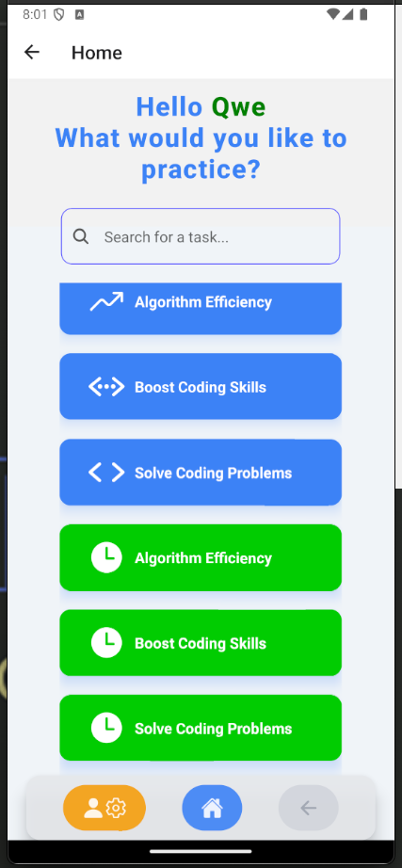Tap the grey back arrow in bottom bar
Image resolution: width=402 pixels, height=868 pixels.
[309, 808]
